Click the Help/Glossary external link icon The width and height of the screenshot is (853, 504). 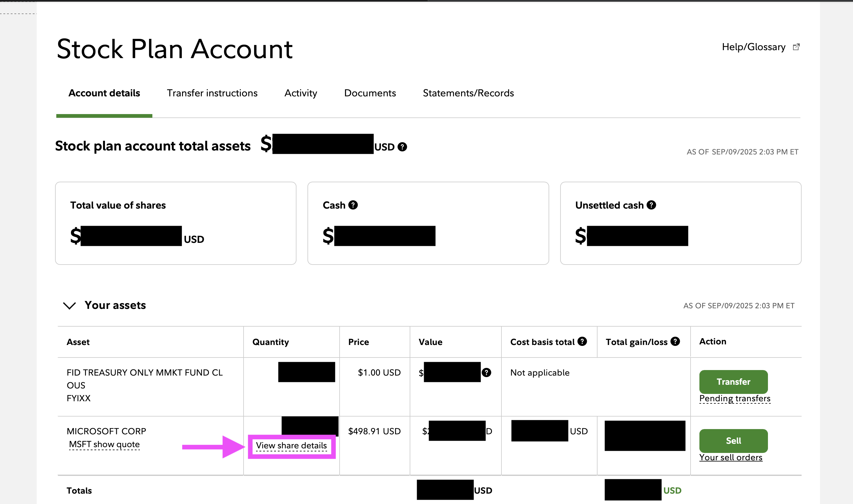796,47
